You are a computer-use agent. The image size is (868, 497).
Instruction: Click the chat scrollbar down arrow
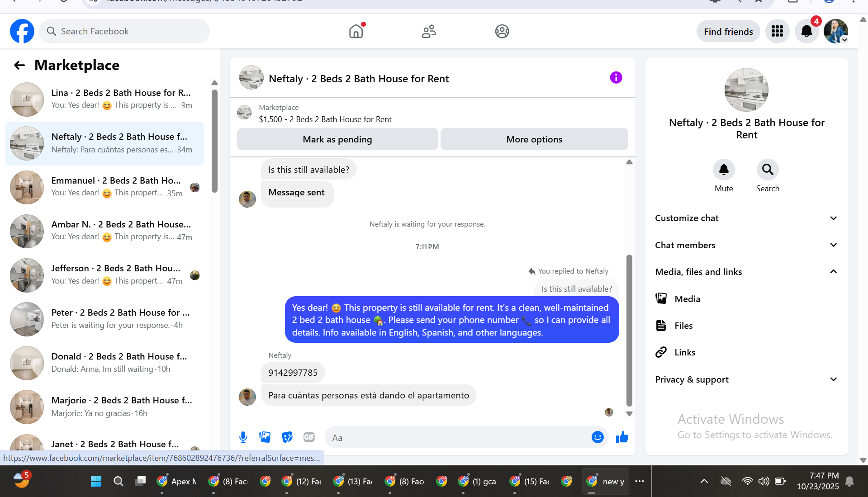629,413
